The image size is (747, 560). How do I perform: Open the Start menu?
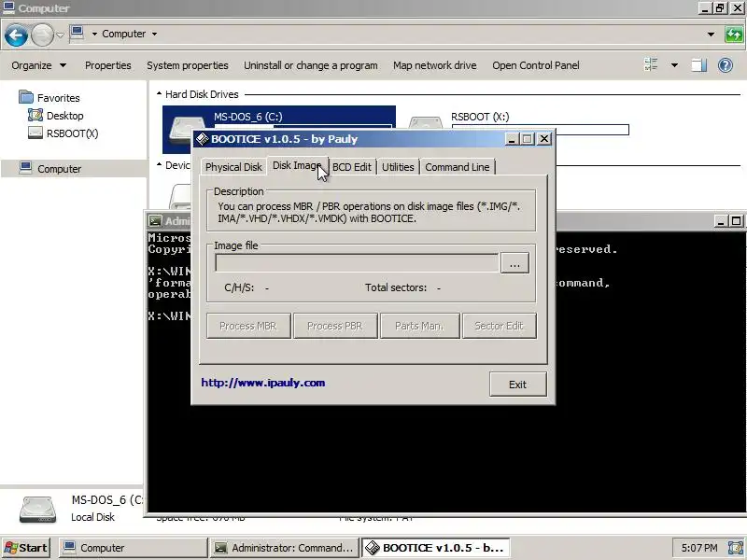(x=25, y=548)
